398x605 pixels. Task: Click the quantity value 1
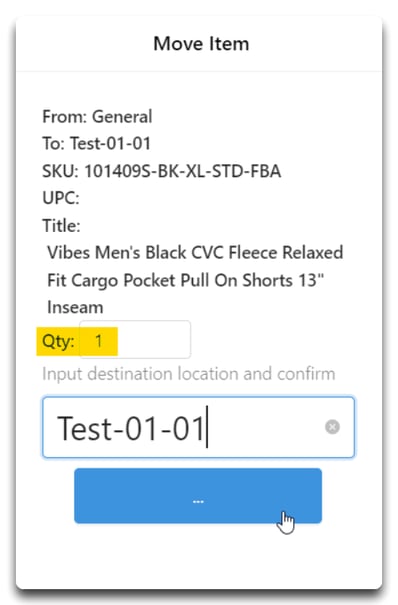[99, 341]
